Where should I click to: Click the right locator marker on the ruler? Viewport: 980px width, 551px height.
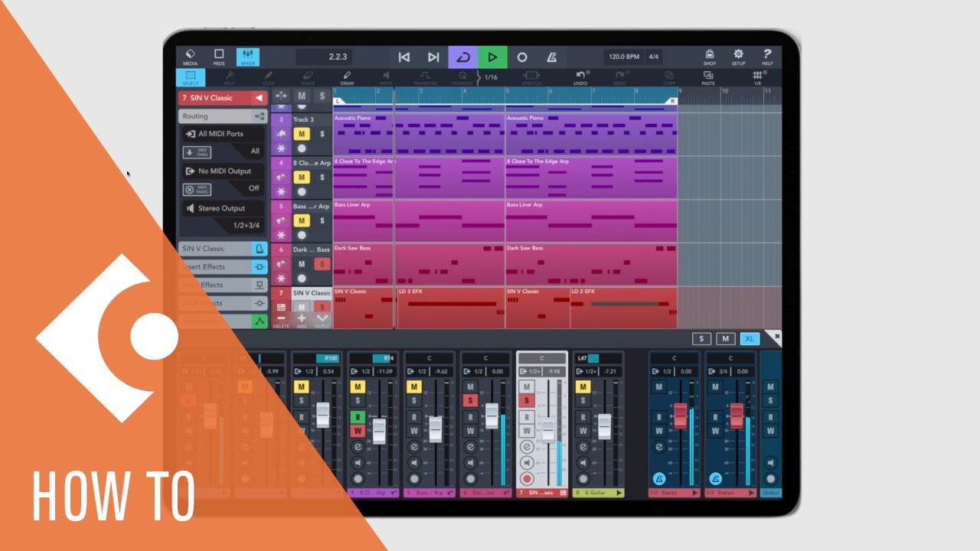(x=673, y=101)
